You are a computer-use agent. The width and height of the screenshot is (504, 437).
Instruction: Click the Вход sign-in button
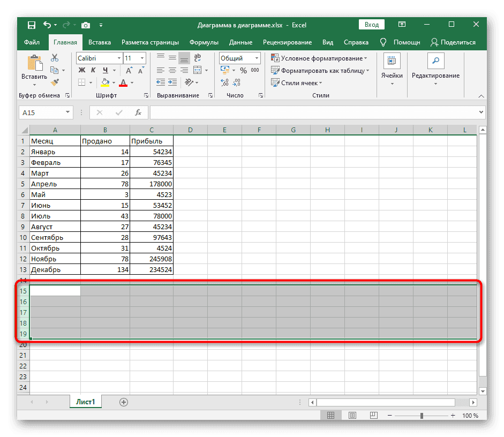(x=371, y=25)
